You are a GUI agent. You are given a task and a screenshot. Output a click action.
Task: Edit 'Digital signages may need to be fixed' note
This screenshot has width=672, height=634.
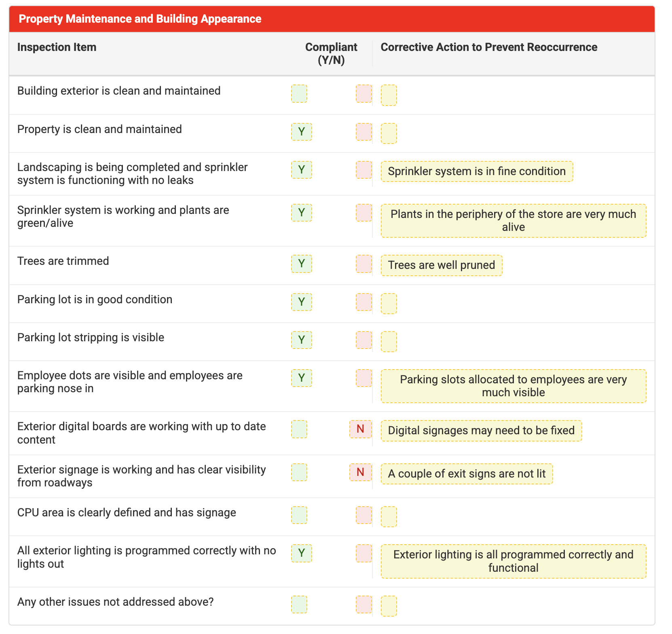pos(481,431)
